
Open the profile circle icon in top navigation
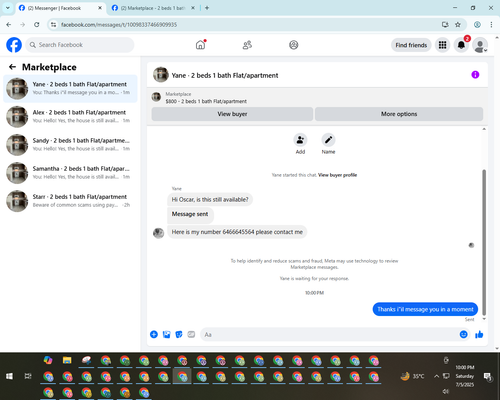[x=294, y=45]
